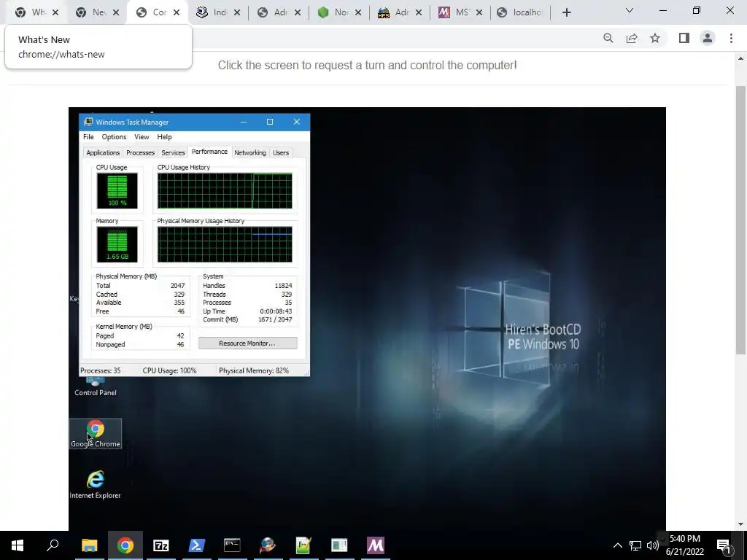The image size is (747, 560).
Task: Click the Memory 1.65 GB meter
Action: pos(117,244)
